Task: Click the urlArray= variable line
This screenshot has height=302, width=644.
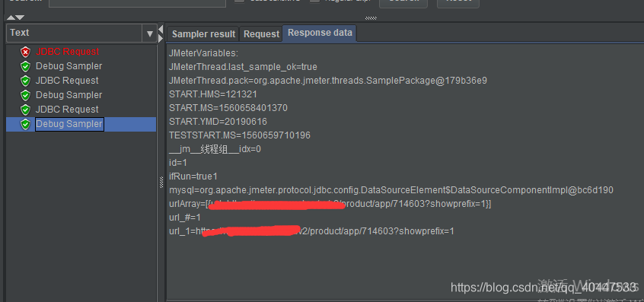Action: tap(330, 204)
